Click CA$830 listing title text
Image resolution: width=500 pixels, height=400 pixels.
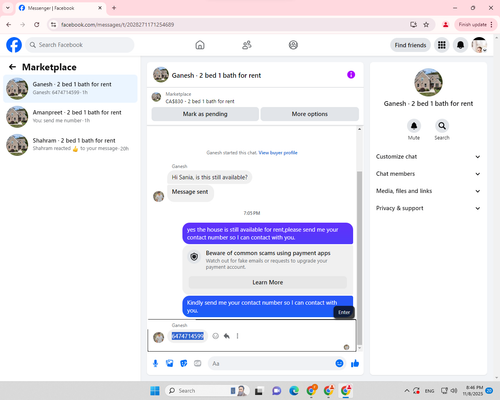[x=200, y=101]
